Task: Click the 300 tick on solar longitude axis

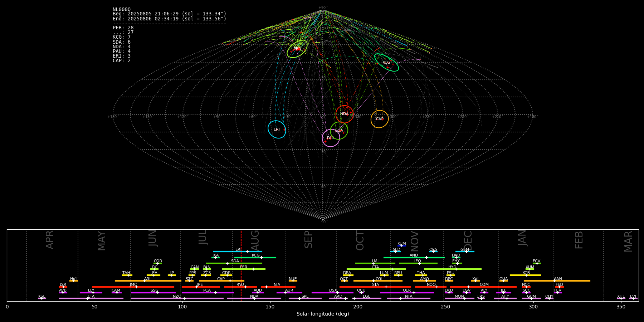Action: (533, 307)
